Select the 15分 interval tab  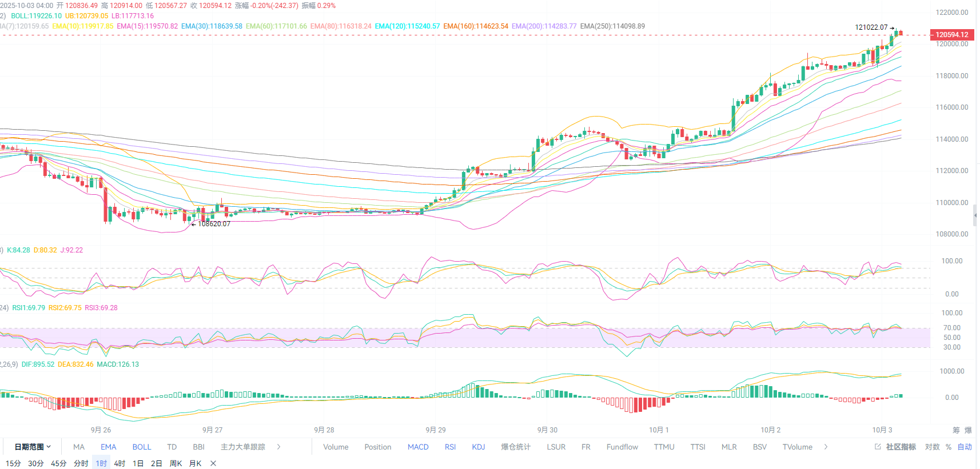(x=13, y=463)
